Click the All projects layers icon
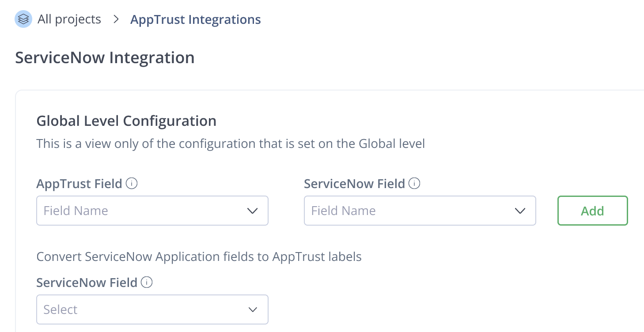Viewport: 644px width, 332px height. (23, 19)
